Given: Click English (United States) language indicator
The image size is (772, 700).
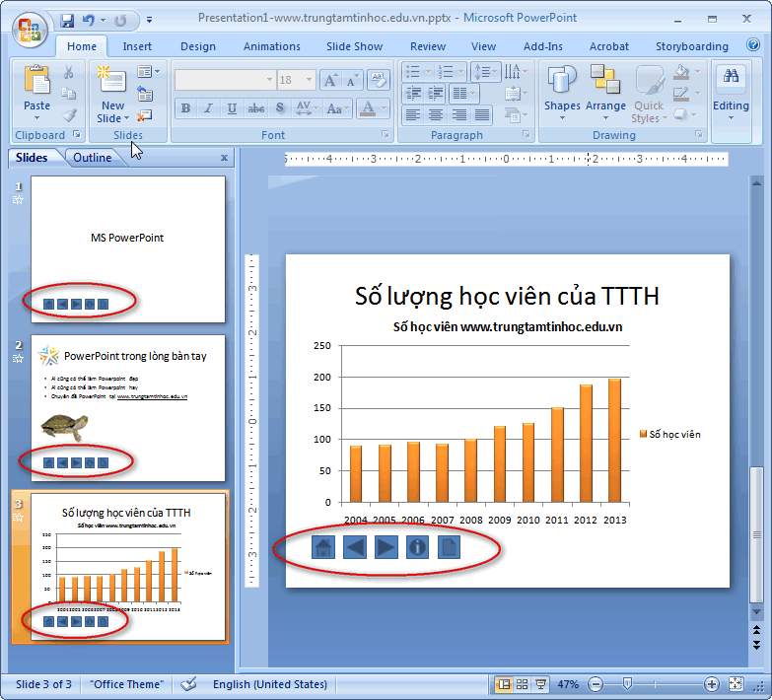Looking at the screenshot, I should tap(270, 684).
